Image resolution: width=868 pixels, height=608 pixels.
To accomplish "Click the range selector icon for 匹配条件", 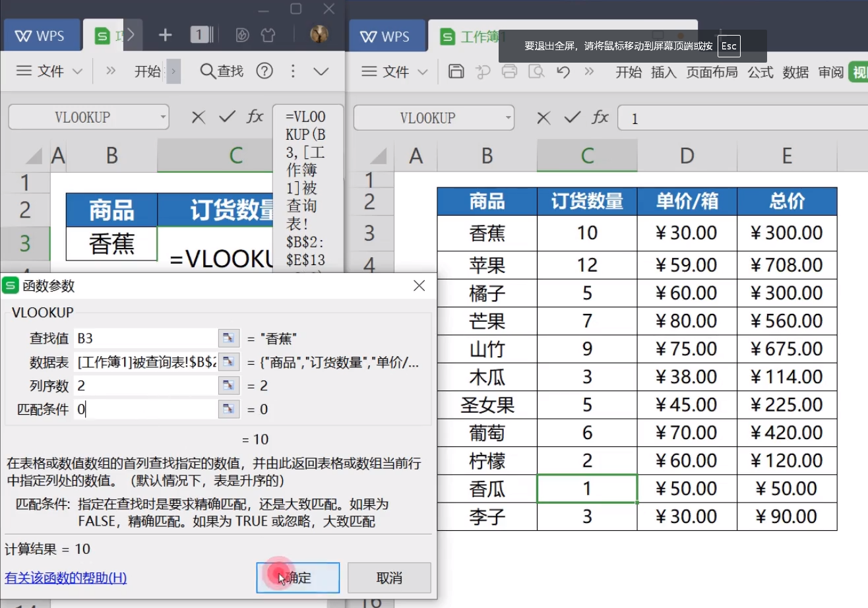I will tap(228, 409).
